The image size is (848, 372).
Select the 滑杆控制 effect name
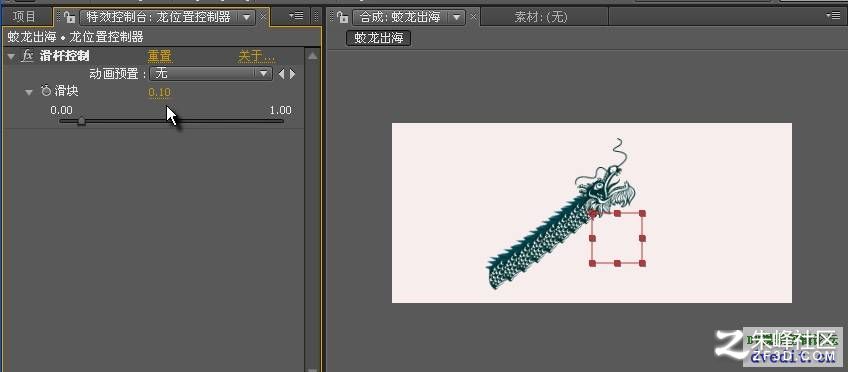(64, 56)
